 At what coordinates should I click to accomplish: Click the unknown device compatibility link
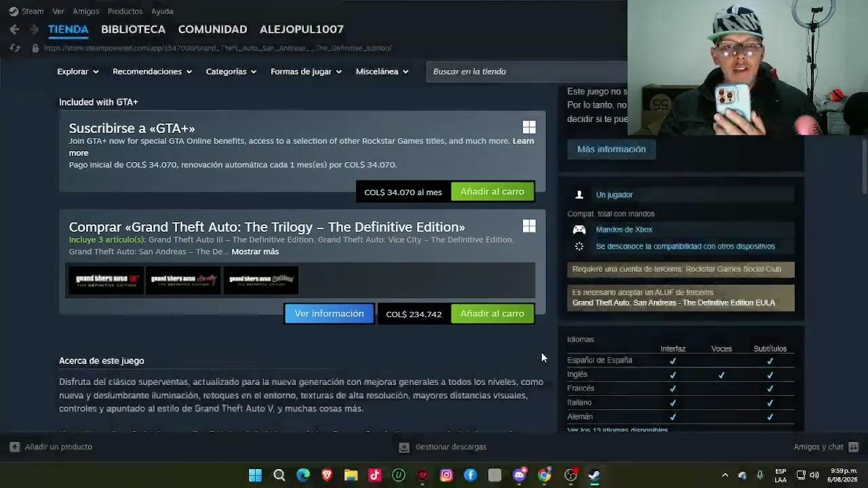[685, 247]
